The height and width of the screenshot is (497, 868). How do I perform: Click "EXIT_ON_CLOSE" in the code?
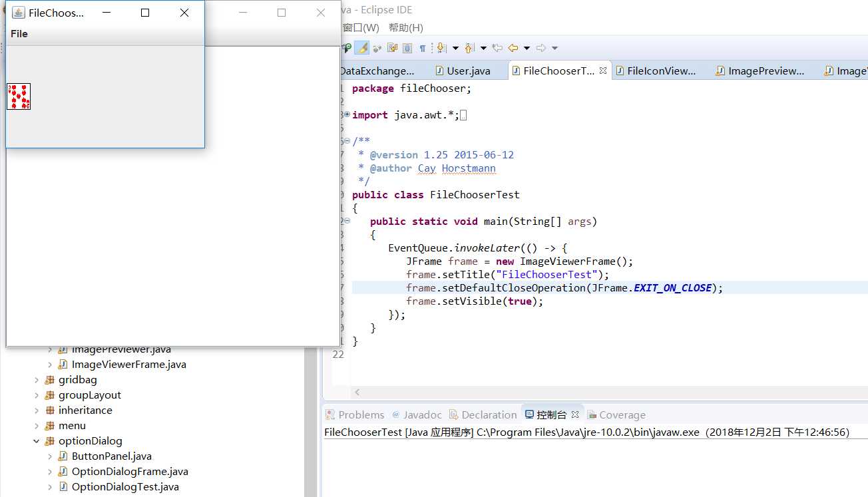coord(673,288)
